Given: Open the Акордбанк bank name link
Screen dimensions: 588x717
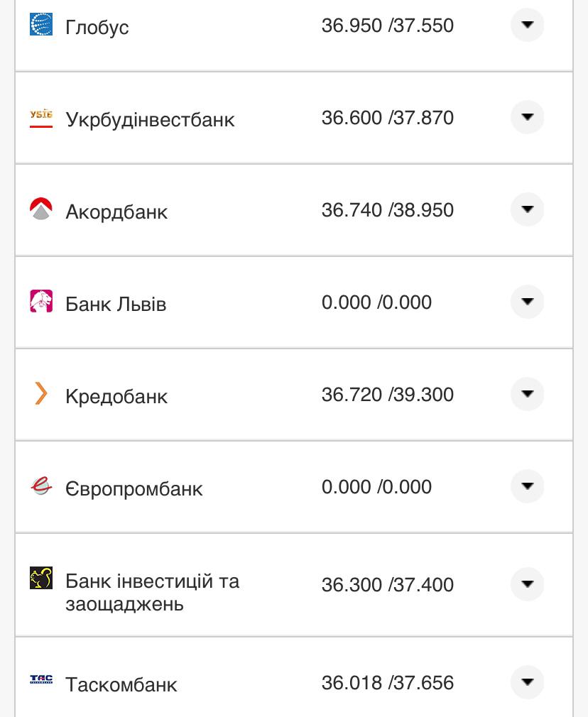Looking at the screenshot, I should [116, 212].
